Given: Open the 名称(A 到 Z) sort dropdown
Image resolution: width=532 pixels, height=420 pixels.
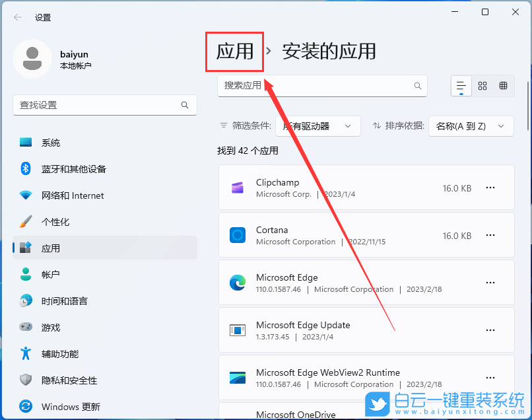Looking at the screenshot, I should pyautogui.click(x=471, y=125).
